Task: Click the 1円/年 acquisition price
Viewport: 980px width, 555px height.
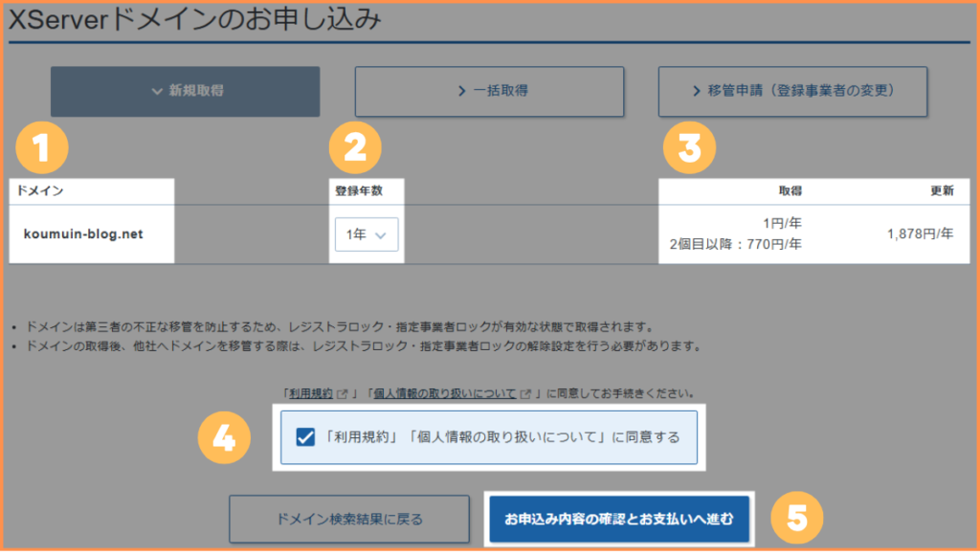Action: click(x=782, y=223)
